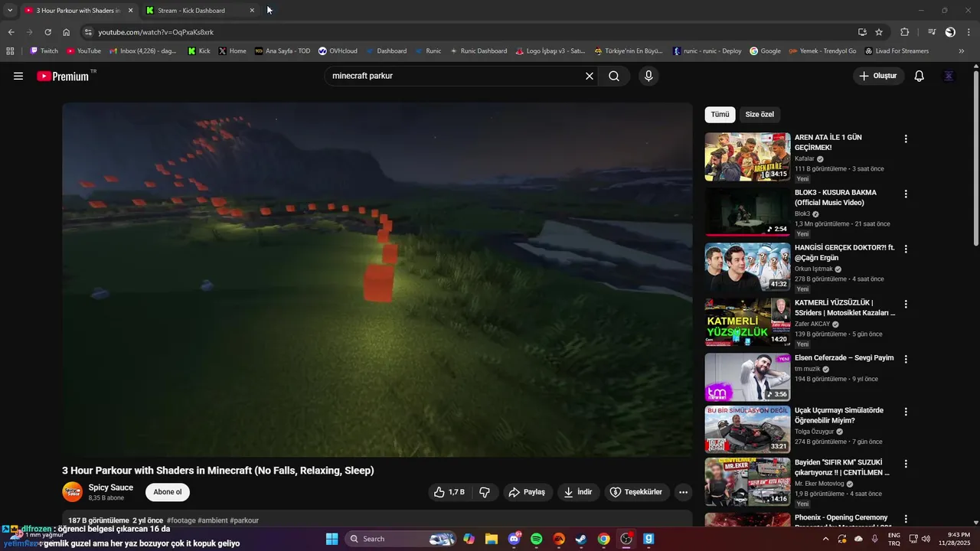Open YouTube notifications bell
The height and width of the screenshot is (551, 980).
click(920, 76)
